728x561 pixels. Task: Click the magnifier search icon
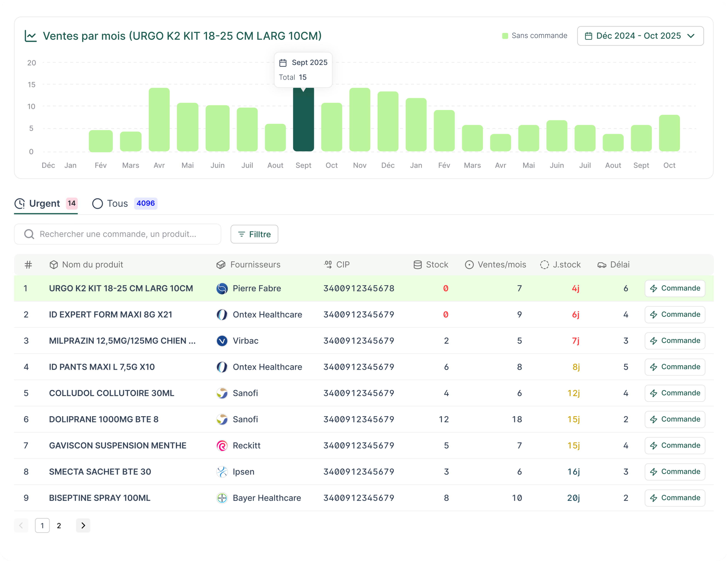click(x=29, y=234)
